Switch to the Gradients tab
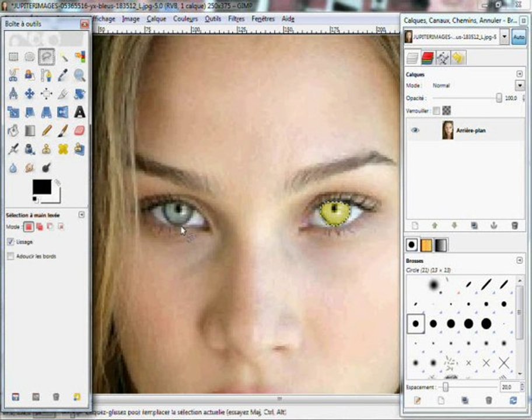 tap(440, 245)
